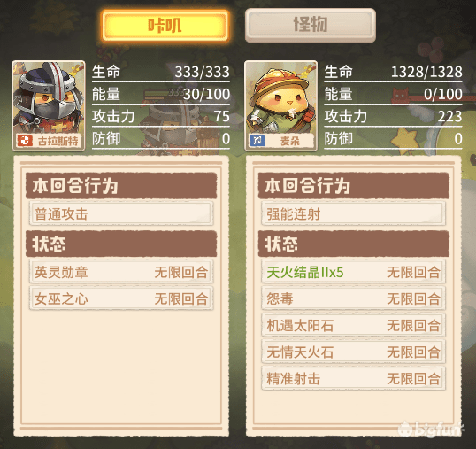
Task: View the 女巫之心 status details
Action: coord(121,298)
